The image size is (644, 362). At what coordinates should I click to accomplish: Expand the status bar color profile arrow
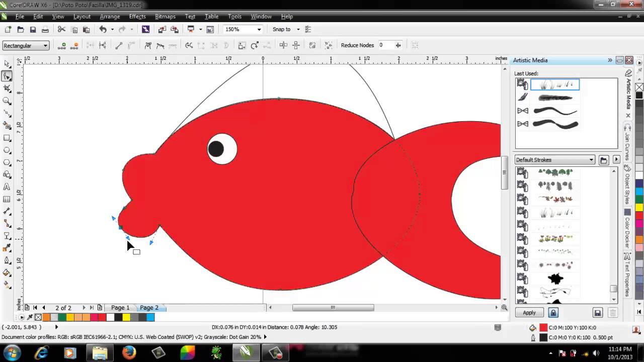[x=265, y=337]
